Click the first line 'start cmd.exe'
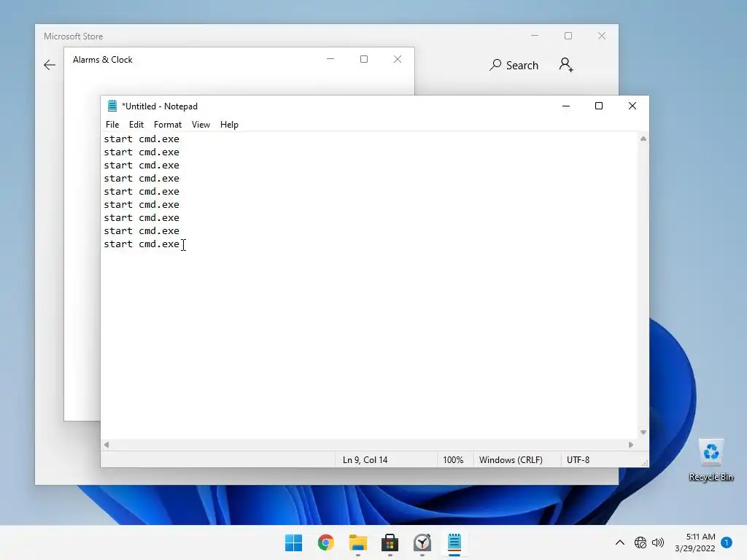 point(142,139)
